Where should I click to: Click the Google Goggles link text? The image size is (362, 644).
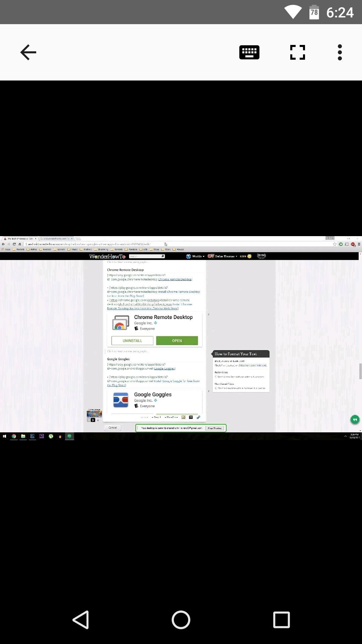(x=164, y=369)
